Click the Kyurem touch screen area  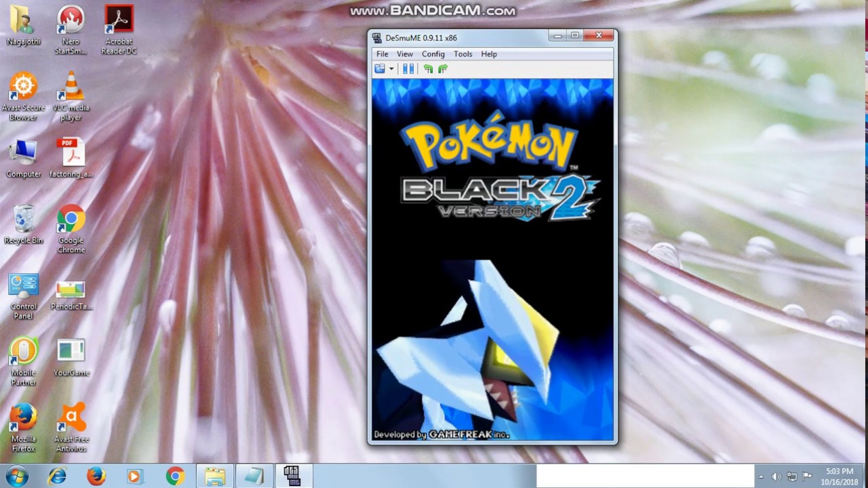click(492, 350)
